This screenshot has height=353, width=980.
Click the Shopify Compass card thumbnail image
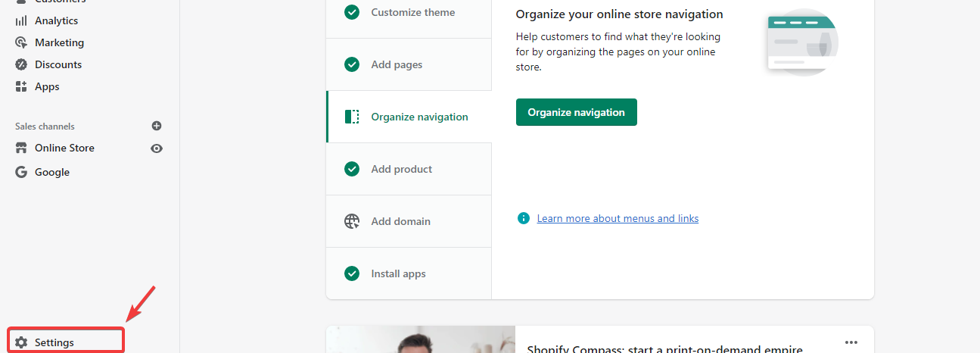(421, 341)
